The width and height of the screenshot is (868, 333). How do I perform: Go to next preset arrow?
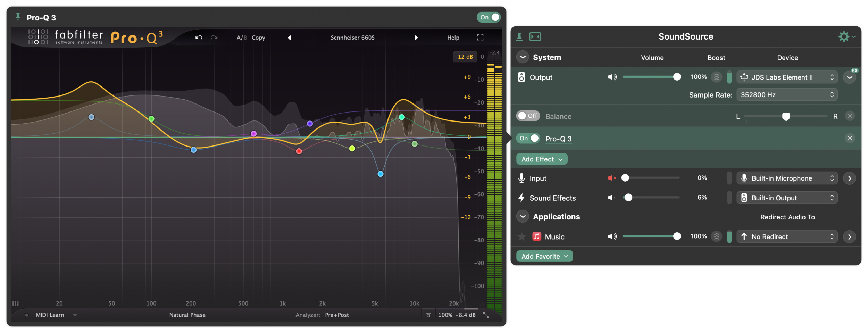pyautogui.click(x=416, y=38)
